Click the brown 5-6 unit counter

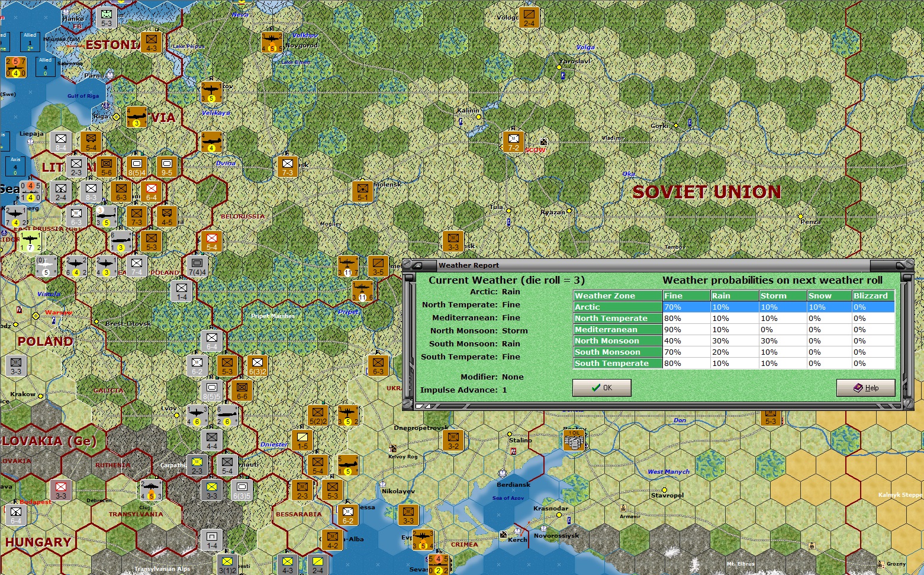pos(106,166)
